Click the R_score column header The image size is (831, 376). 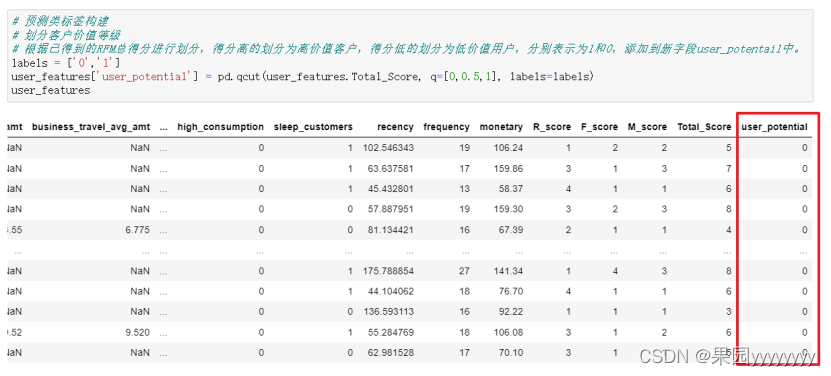(552, 127)
